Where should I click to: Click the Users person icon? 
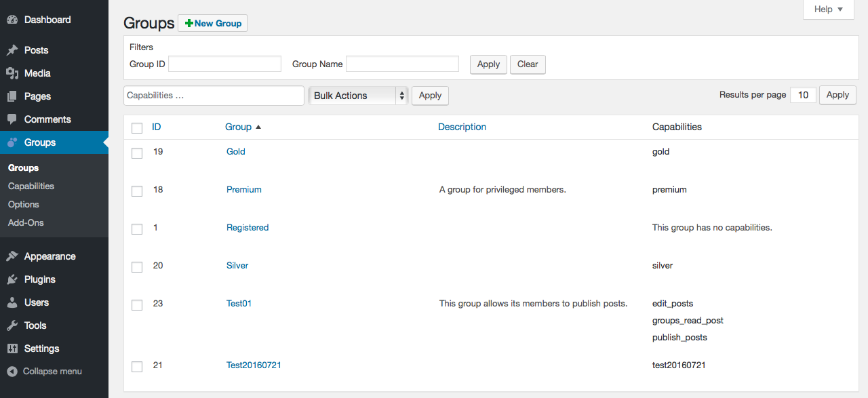tap(12, 302)
